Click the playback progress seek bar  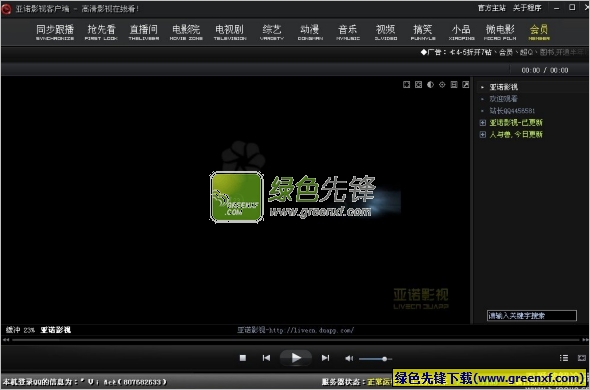pyautogui.click(x=296, y=340)
